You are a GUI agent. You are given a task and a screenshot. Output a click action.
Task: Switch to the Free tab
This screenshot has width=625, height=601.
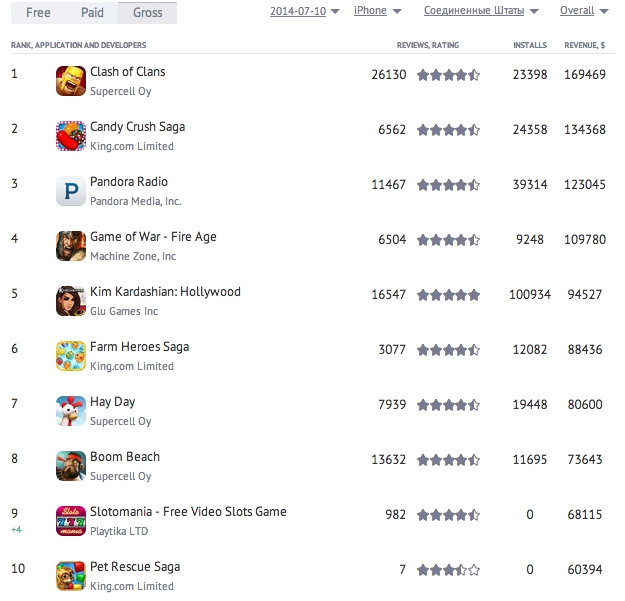pyautogui.click(x=38, y=13)
